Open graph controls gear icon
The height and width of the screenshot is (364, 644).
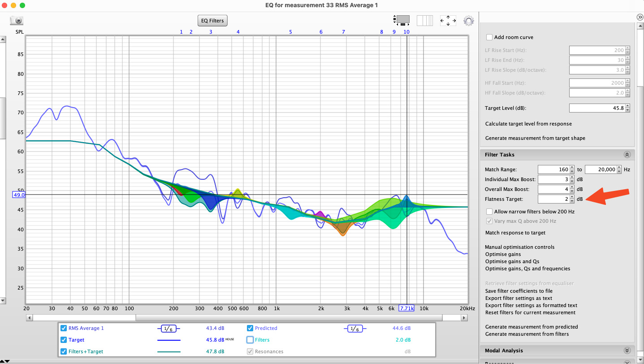click(x=469, y=21)
